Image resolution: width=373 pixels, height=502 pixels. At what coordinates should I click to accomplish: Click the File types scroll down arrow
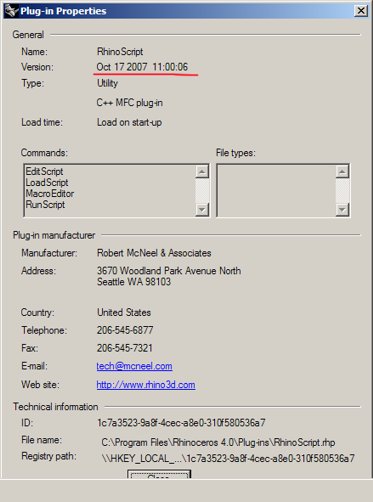pos(342,210)
